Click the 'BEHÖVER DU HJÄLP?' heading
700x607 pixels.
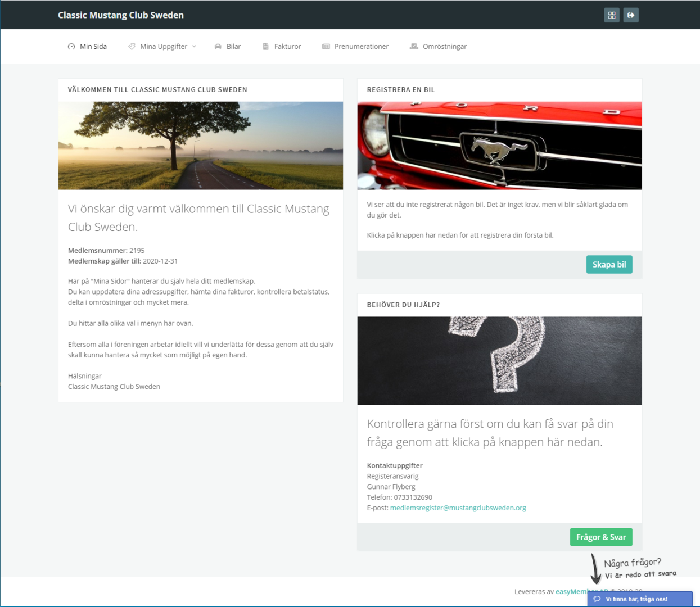tap(404, 305)
